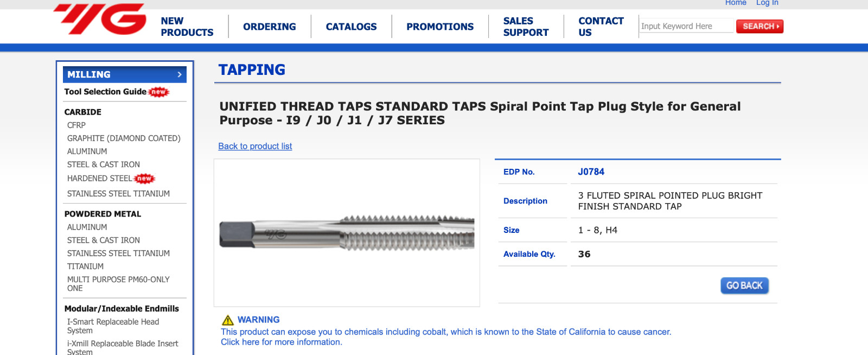Image resolution: width=868 pixels, height=355 pixels.
Task: Click the YG logo in header
Action: click(x=100, y=19)
